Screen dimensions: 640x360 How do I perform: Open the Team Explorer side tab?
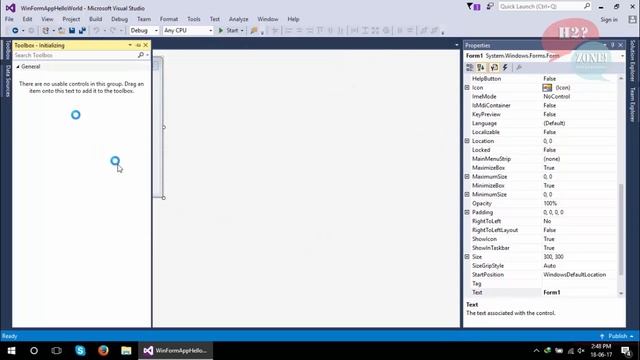click(x=632, y=104)
